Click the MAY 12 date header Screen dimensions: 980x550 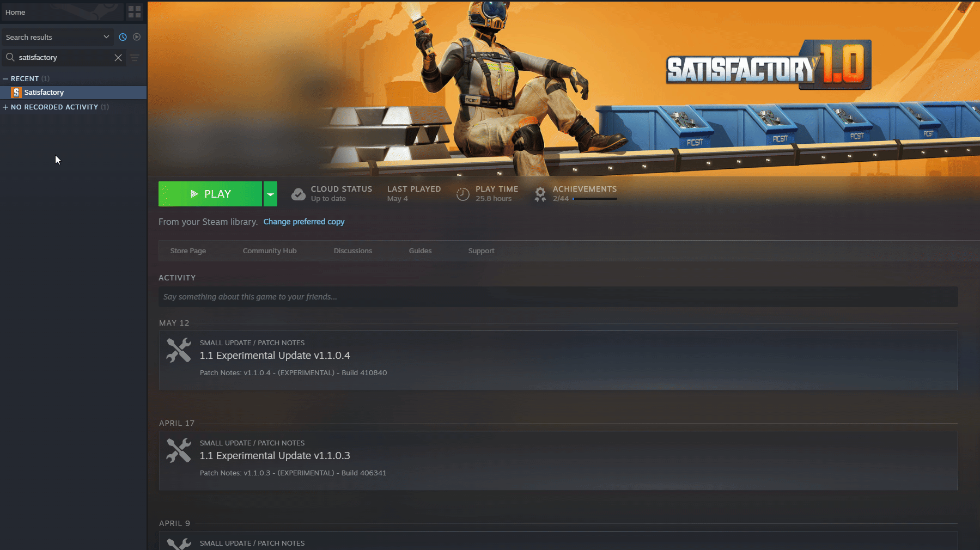[x=174, y=323]
